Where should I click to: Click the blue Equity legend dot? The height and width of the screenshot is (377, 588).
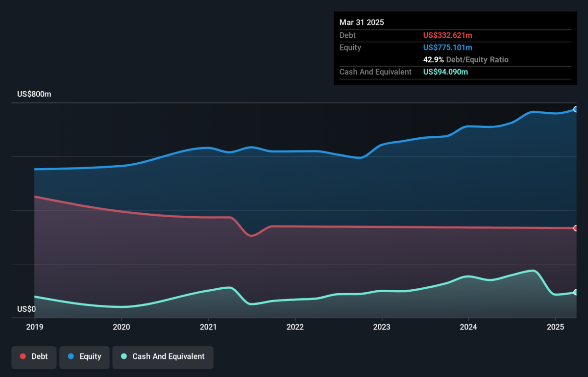pyautogui.click(x=71, y=357)
